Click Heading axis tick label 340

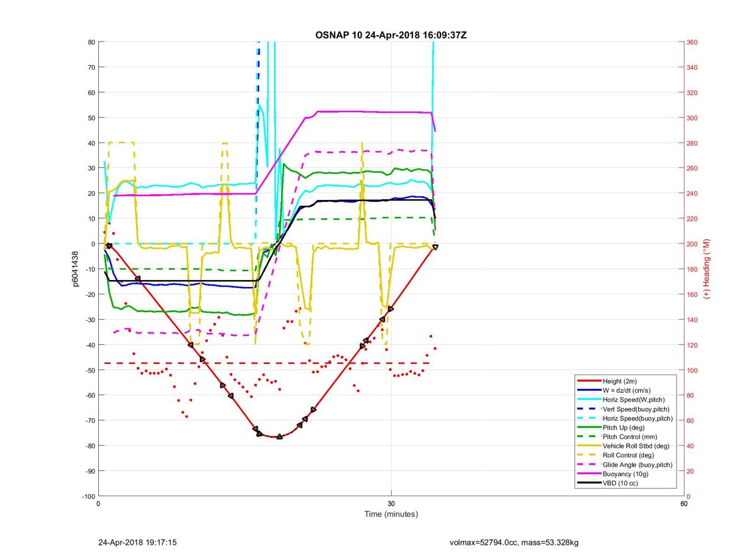pyautogui.click(x=692, y=67)
